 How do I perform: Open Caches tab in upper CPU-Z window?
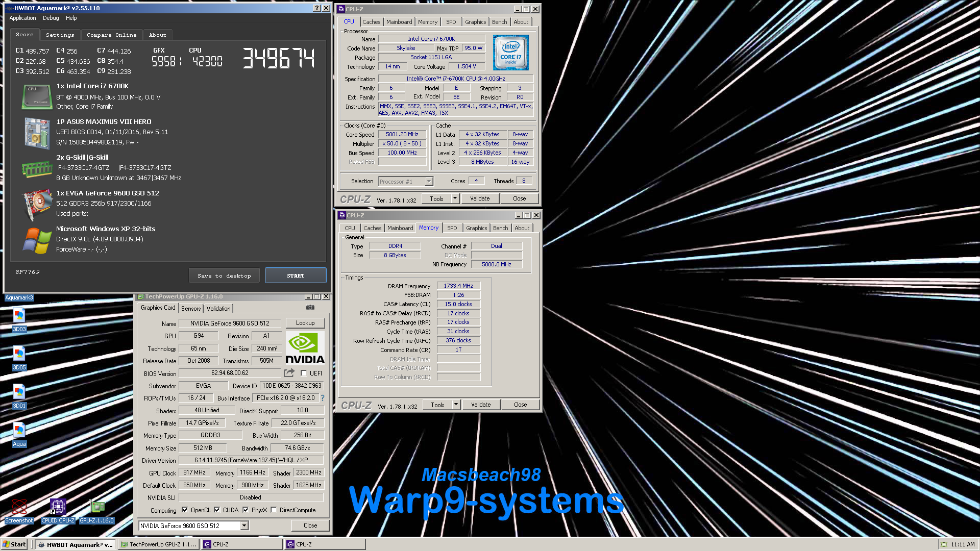point(371,22)
